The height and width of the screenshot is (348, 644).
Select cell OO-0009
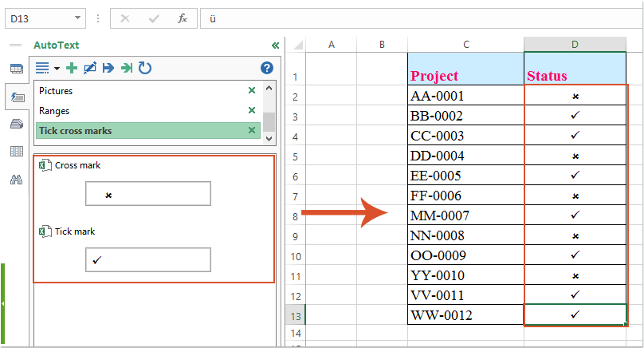tap(465, 255)
